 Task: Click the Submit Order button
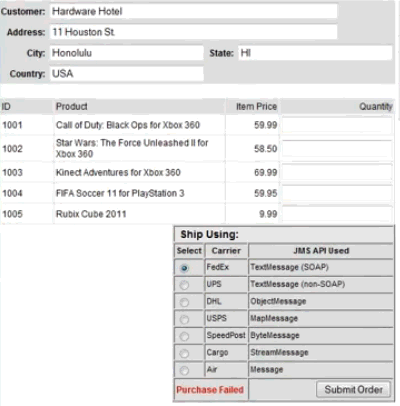(x=353, y=389)
